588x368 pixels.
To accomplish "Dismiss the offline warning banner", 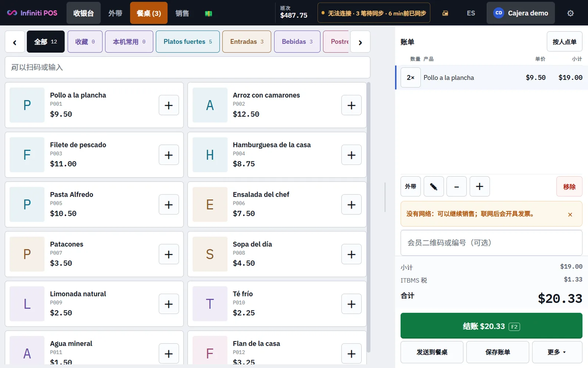I will 570,214.
